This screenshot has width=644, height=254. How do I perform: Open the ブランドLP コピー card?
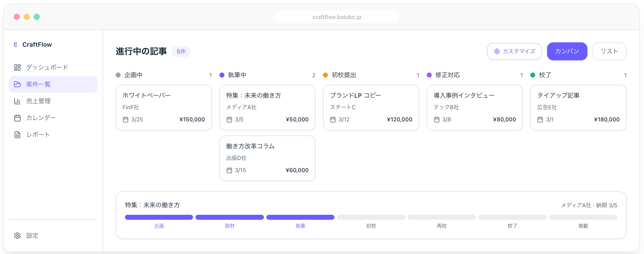point(371,107)
